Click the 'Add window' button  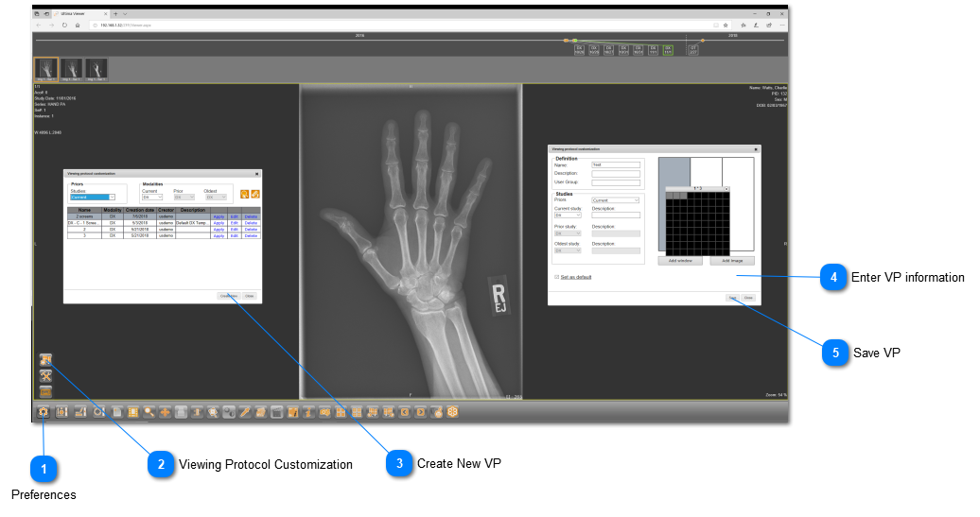coord(680,260)
